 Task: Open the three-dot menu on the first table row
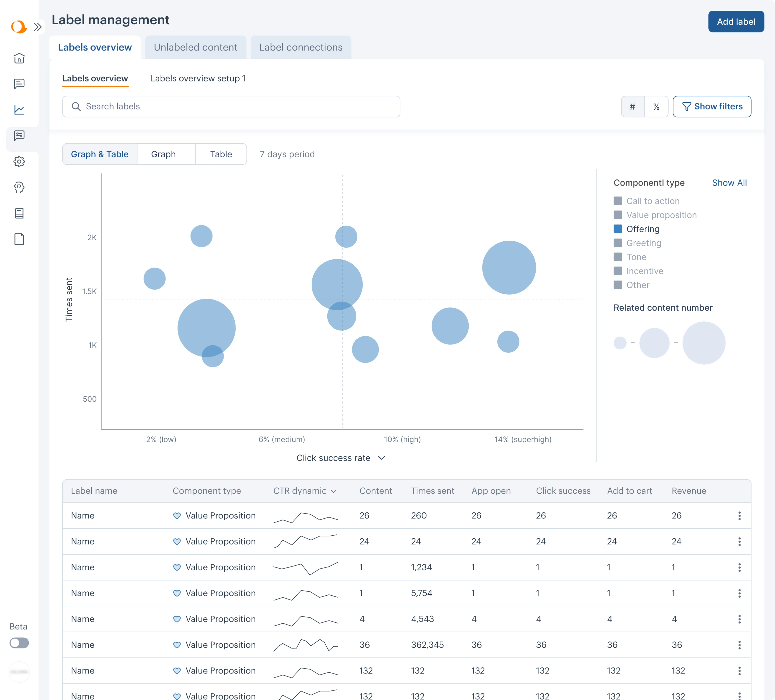tap(739, 515)
